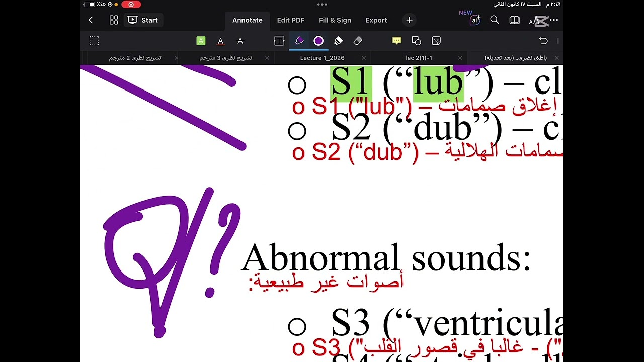Tap the red screen recording indicator
This screenshot has width=644, height=362.
(131, 4)
